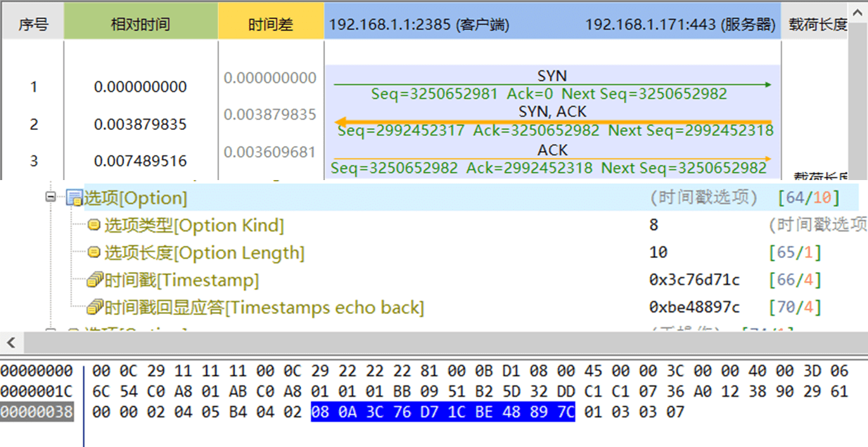Image resolution: width=868 pixels, height=447 pixels.
Task: Click trailing hex bytes 01 03 03 07
Action: (x=634, y=412)
